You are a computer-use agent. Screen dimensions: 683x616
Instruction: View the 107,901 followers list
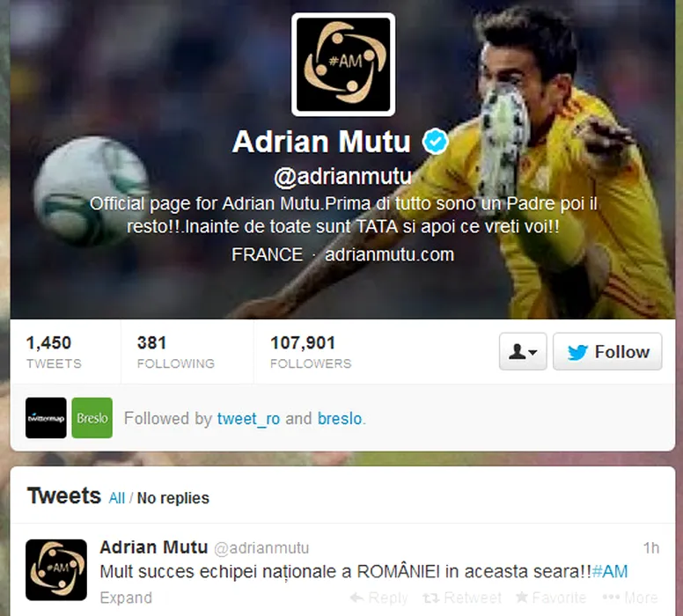[311, 352]
